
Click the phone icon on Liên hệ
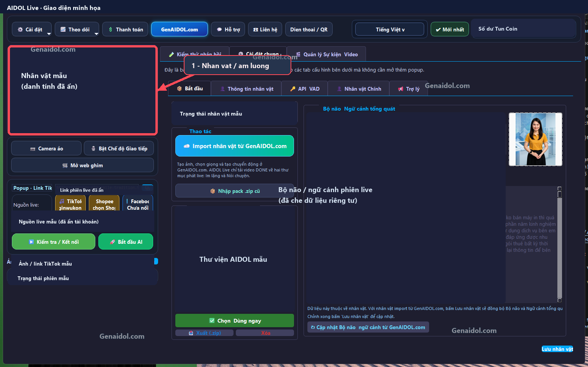click(x=255, y=29)
